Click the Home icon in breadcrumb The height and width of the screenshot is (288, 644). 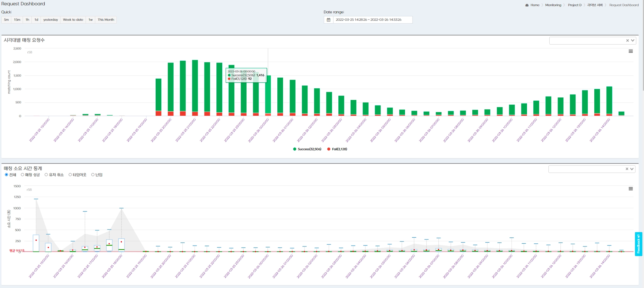[527, 5]
